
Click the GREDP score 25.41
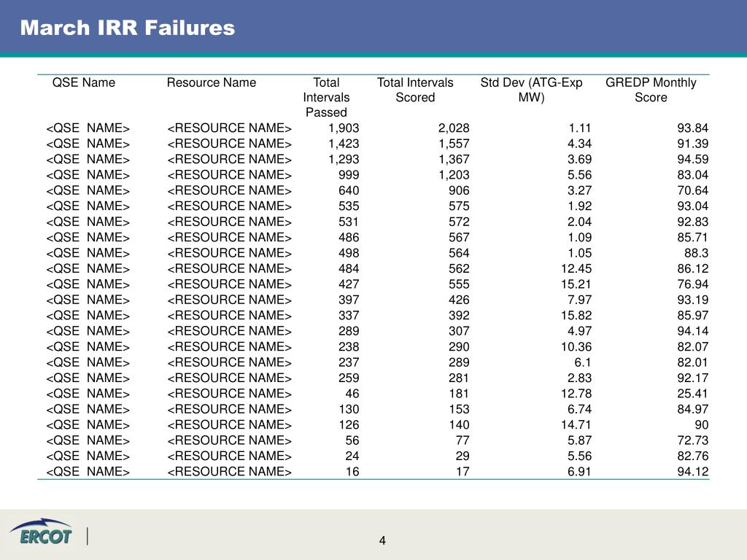pyautogui.click(x=693, y=394)
